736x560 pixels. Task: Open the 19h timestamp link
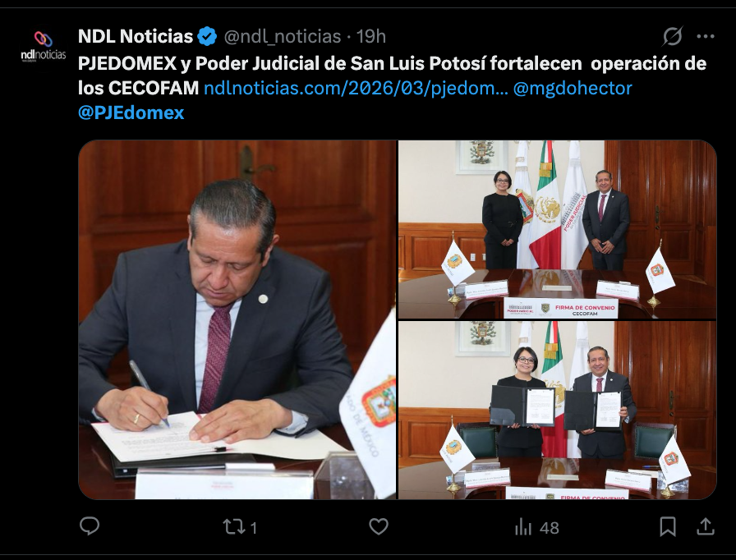click(370, 36)
